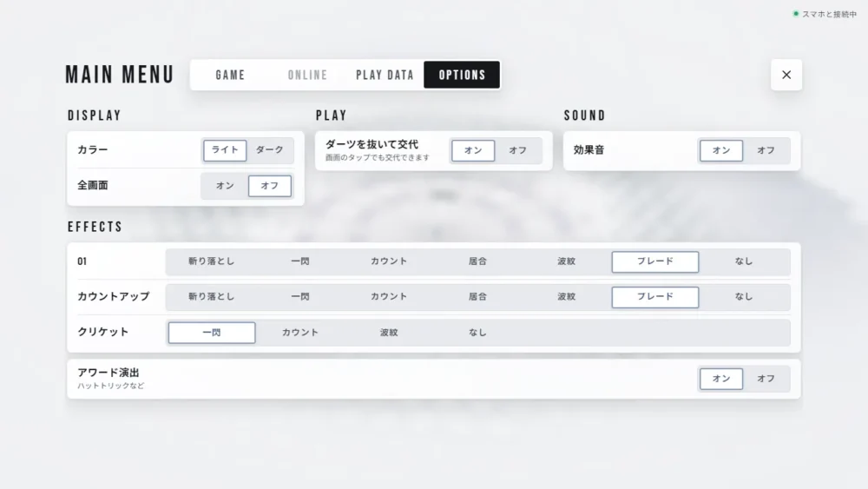Click the green スマホと接続中 status indicator
The height and width of the screenshot is (489, 868).
coord(825,15)
